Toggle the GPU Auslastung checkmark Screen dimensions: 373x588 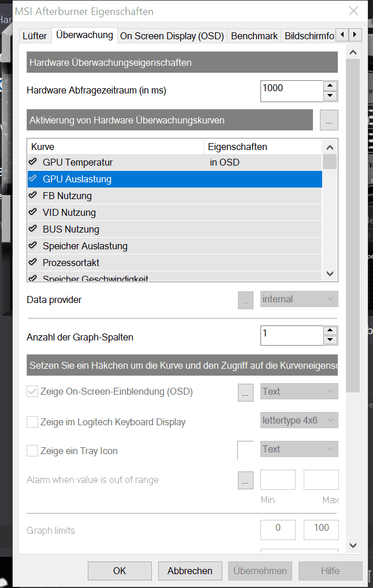[x=33, y=179]
